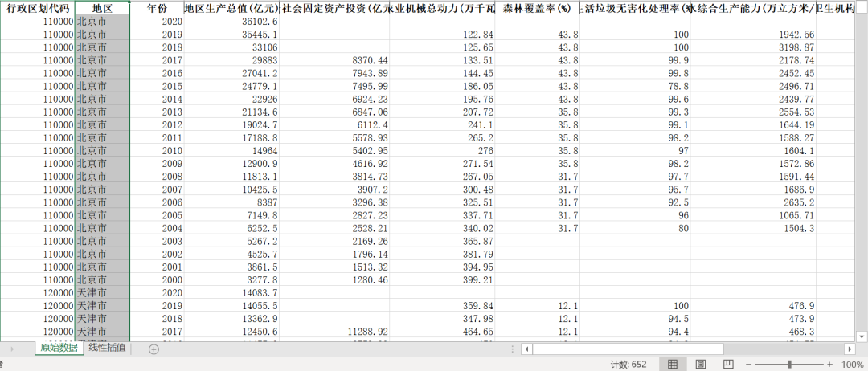
Task: Select the 年份 header cell
Action: tap(158, 8)
